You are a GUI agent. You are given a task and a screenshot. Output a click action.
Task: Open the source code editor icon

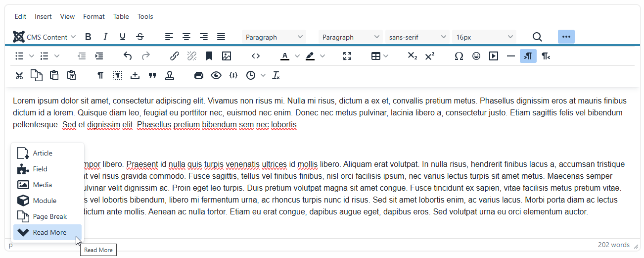coord(256,56)
